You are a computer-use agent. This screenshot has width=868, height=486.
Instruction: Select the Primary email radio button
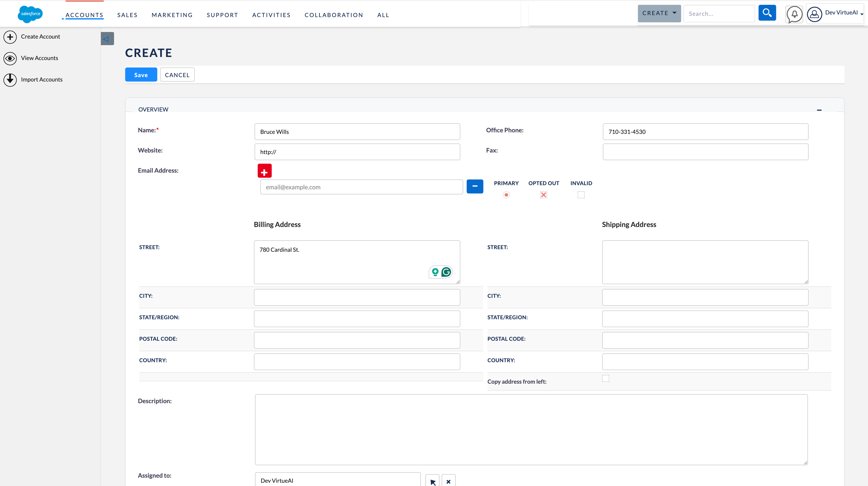(506, 195)
